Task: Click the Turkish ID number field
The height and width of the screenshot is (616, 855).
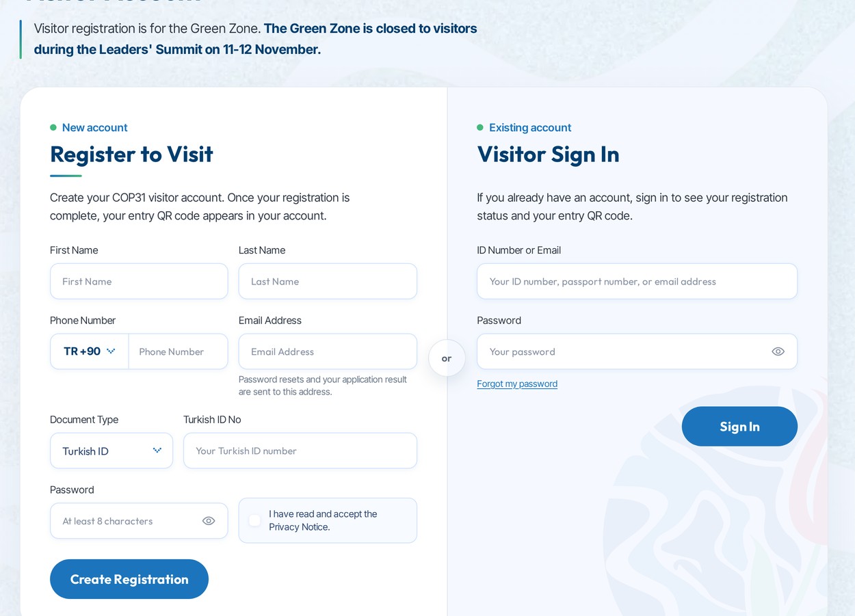Action: pyautogui.click(x=300, y=451)
